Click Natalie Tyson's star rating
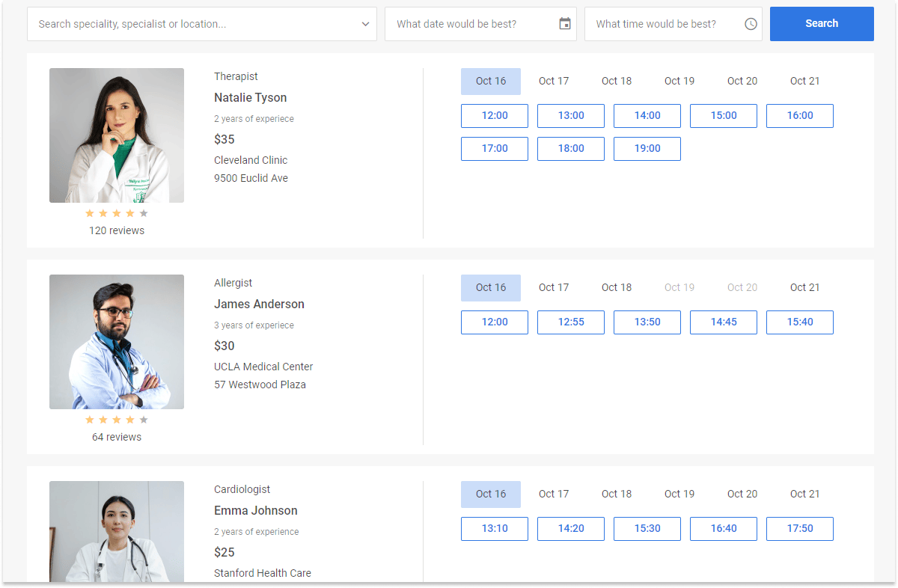 pyautogui.click(x=117, y=213)
